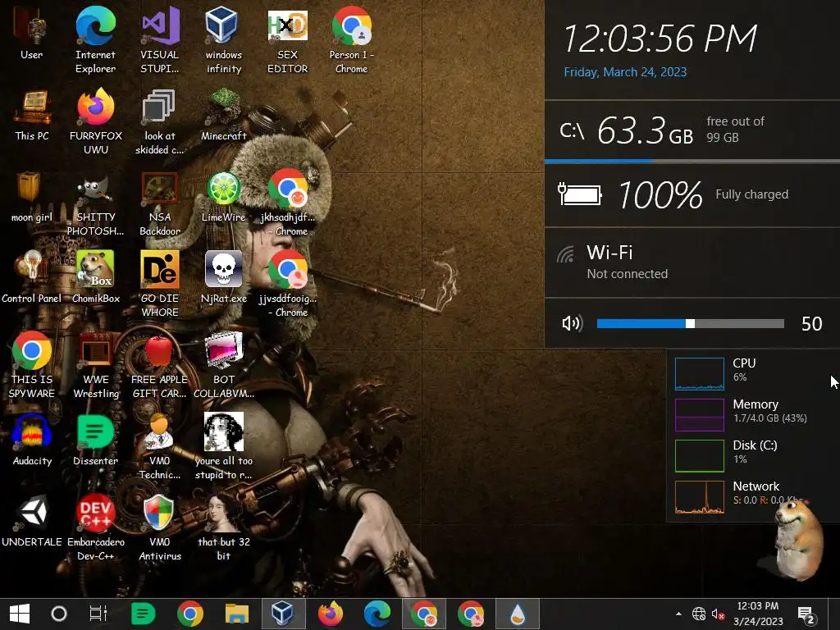Open Task View on taskbar
840x630 pixels.
98,614
